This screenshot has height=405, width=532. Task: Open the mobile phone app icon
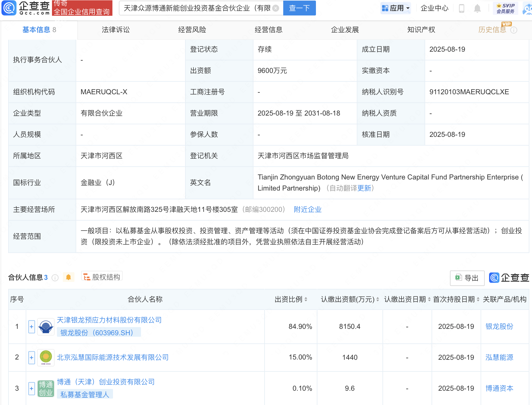pos(462,8)
